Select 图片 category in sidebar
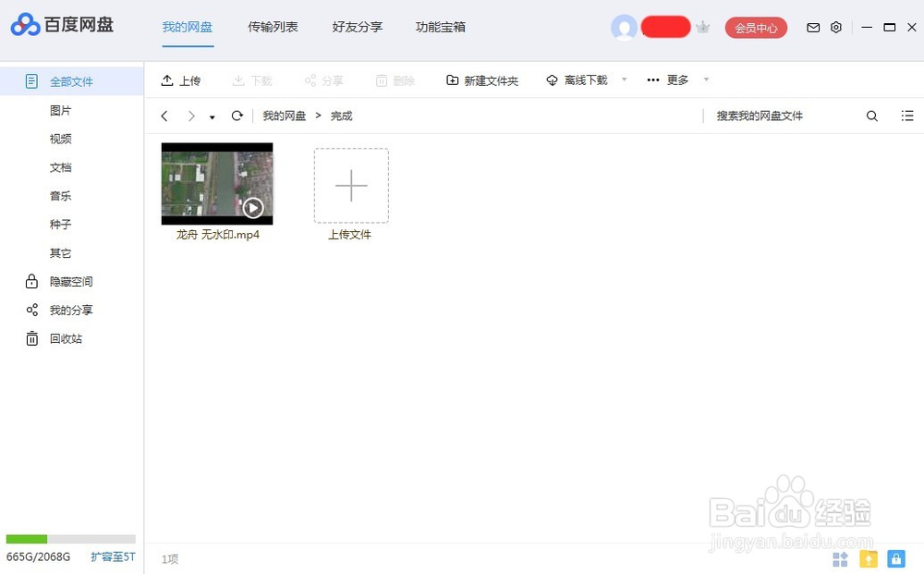Image resolution: width=924 pixels, height=574 pixels. [61, 110]
